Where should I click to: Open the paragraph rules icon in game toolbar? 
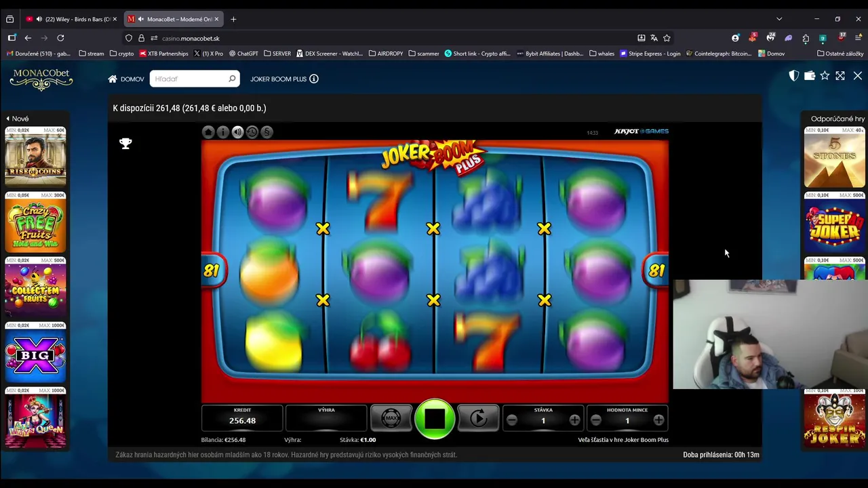click(x=267, y=132)
